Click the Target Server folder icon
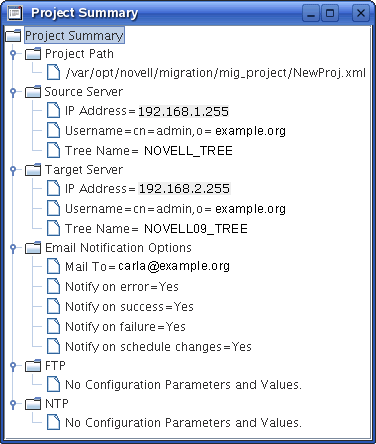The image size is (376, 444). [33, 170]
